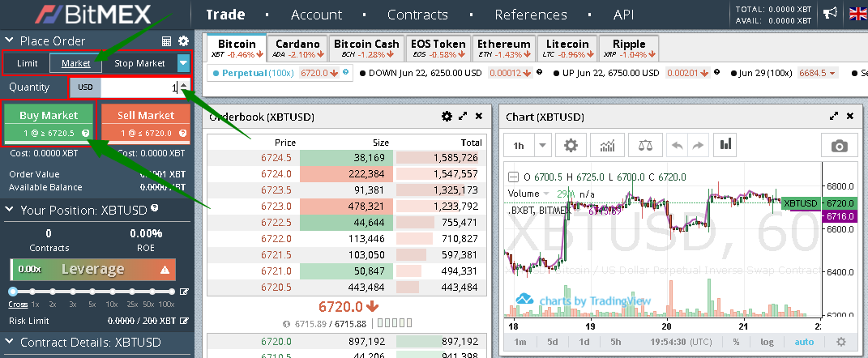This screenshot has height=358, width=868.
Task: Click the Sell Market button
Action: pos(145,123)
